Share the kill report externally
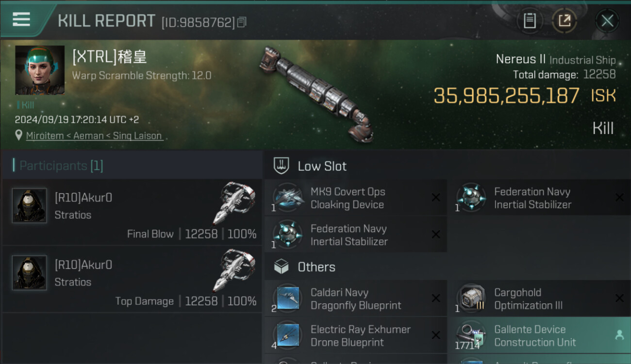Viewport: 631px width, 364px height. [565, 21]
